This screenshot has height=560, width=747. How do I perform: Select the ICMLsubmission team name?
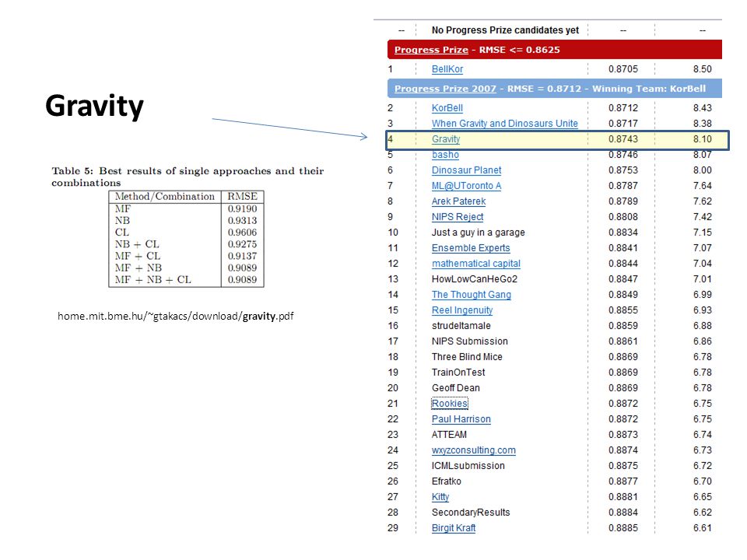click(x=468, y=466)
